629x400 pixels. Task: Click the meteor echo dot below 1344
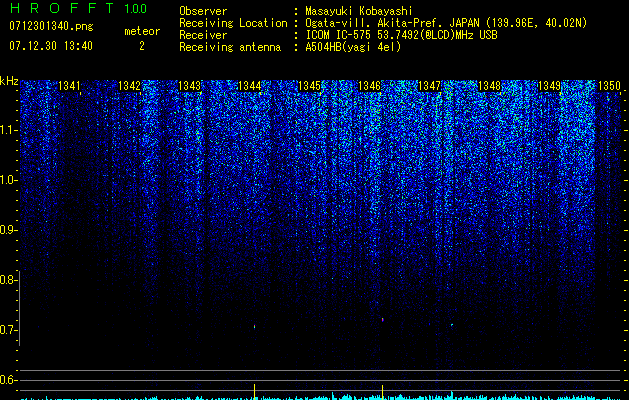[254, 327]
